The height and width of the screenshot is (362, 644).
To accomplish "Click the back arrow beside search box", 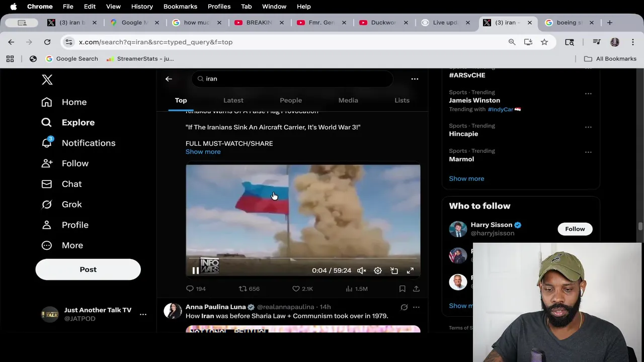I will tap(169, 79).
